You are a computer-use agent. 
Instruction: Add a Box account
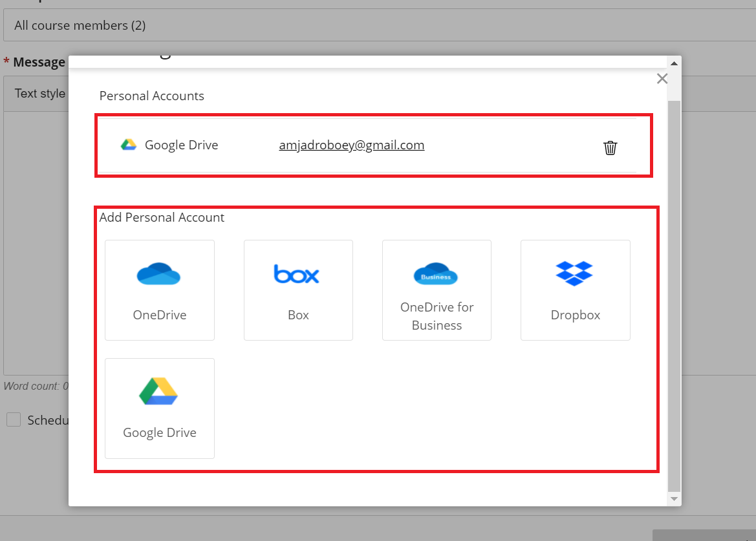(298, 290)
